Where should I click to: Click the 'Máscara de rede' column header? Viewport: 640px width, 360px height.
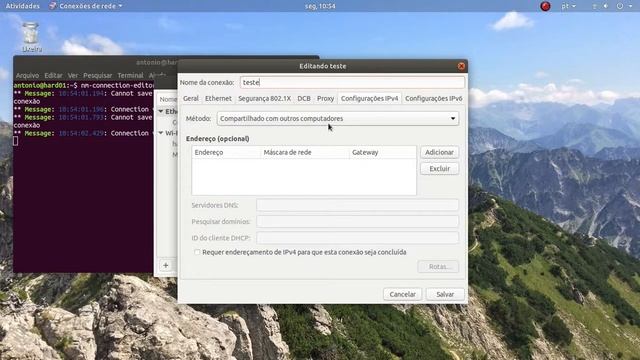pos(305,152)
